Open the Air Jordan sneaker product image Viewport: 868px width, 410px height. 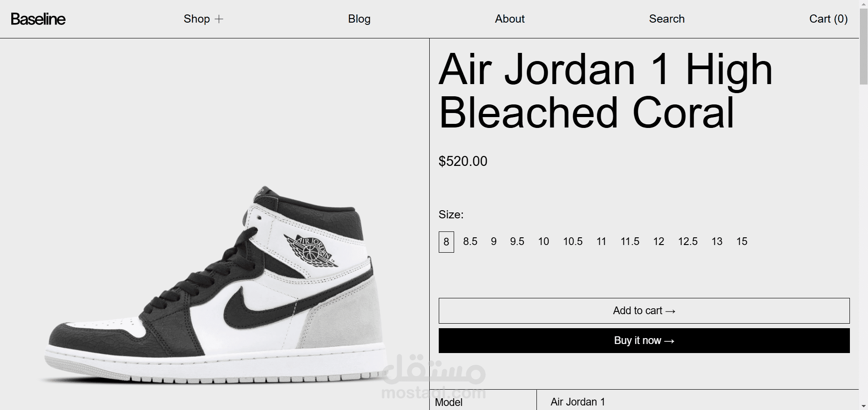pyautogui.click(x=215, y=285)
